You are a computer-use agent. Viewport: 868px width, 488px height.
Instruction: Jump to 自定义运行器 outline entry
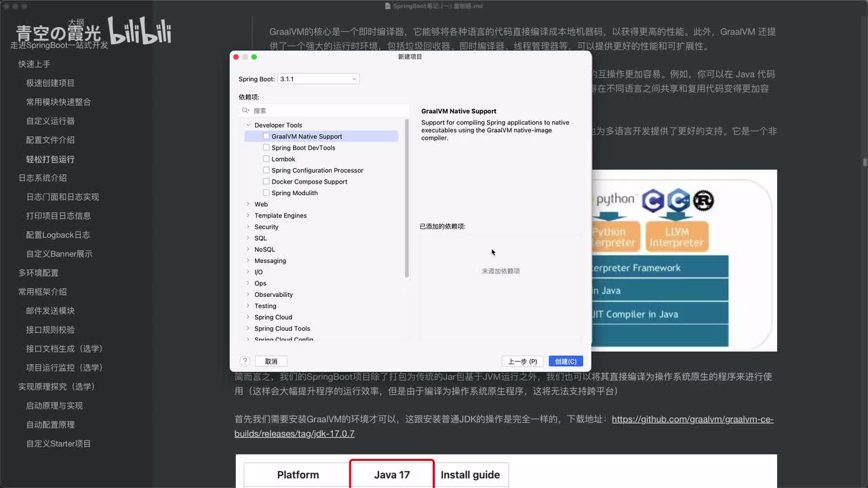pos(50,121)
